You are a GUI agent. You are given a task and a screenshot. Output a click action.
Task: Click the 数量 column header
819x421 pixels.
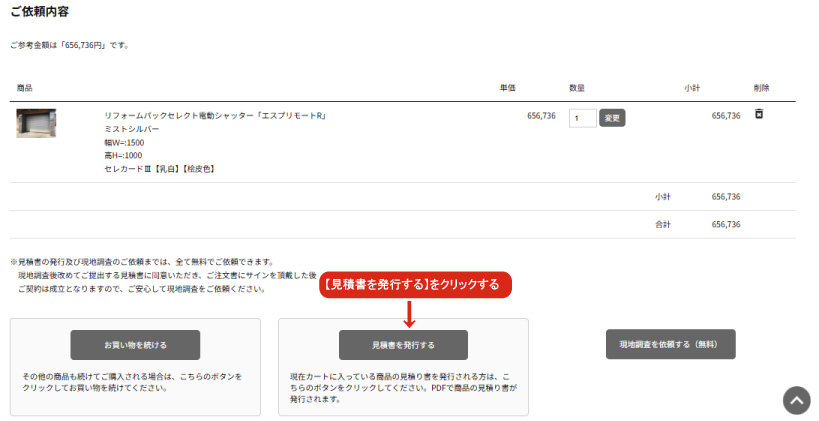click(576, 88)
